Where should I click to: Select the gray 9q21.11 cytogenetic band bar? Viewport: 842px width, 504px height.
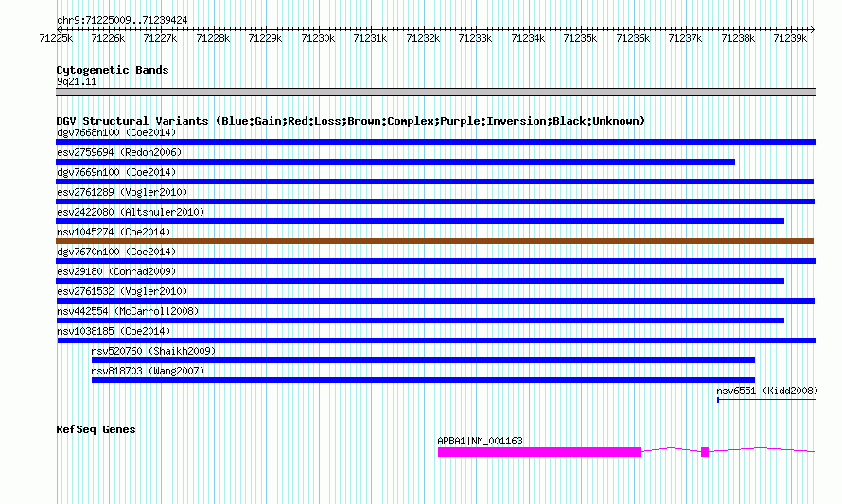click(435, 92)
